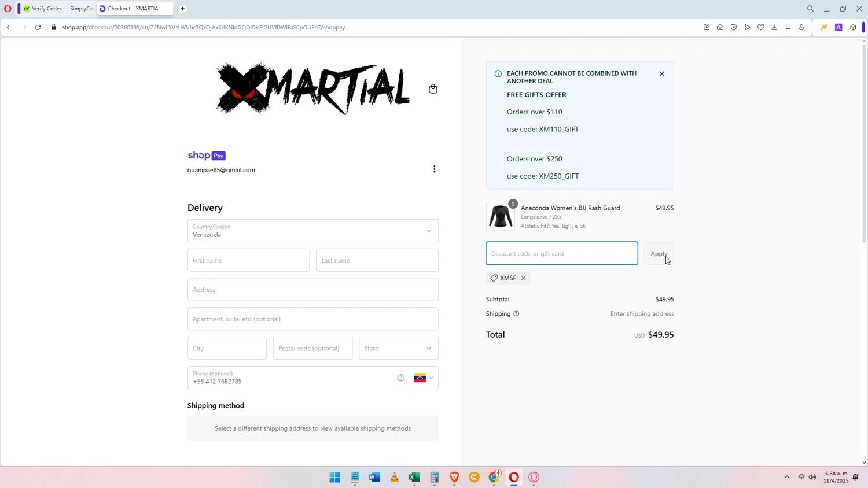The image size is (868, 488).
Task: Focus the First name field
Action: pos(248,260)
